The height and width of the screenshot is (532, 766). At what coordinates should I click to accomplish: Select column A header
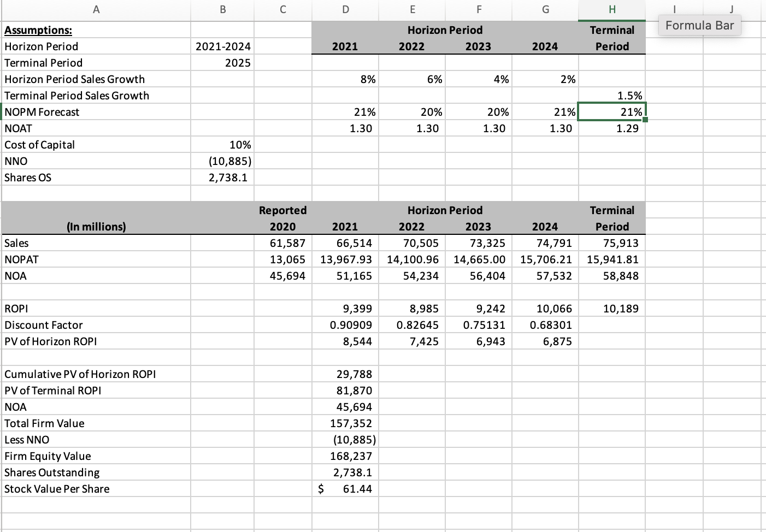96,9
